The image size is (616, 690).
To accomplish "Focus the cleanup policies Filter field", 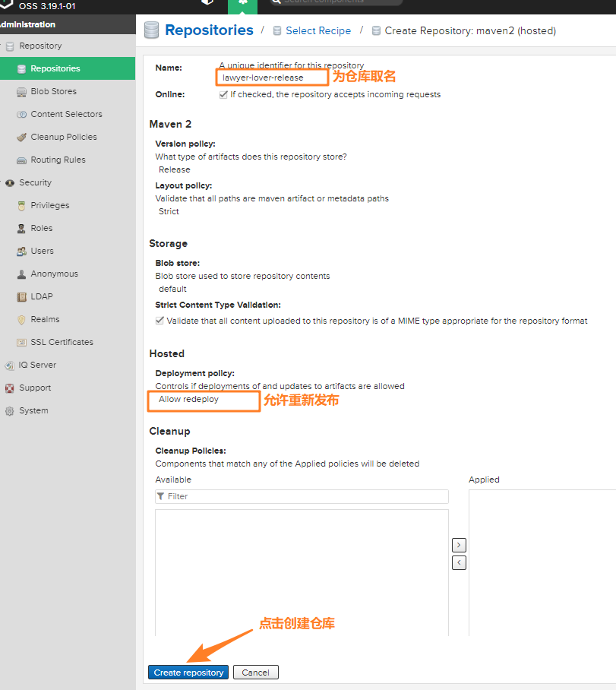I will pos(302,496).
